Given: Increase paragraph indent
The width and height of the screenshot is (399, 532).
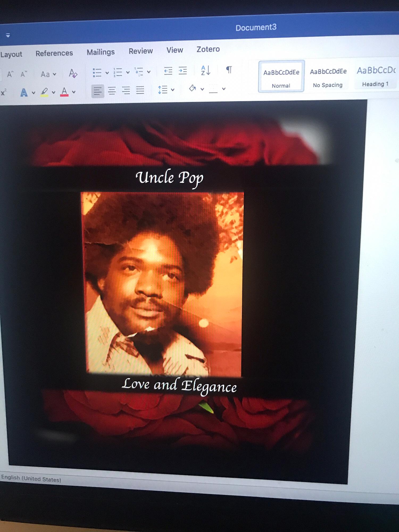Looking at the screenshot, I should click(x=182, y=70).
